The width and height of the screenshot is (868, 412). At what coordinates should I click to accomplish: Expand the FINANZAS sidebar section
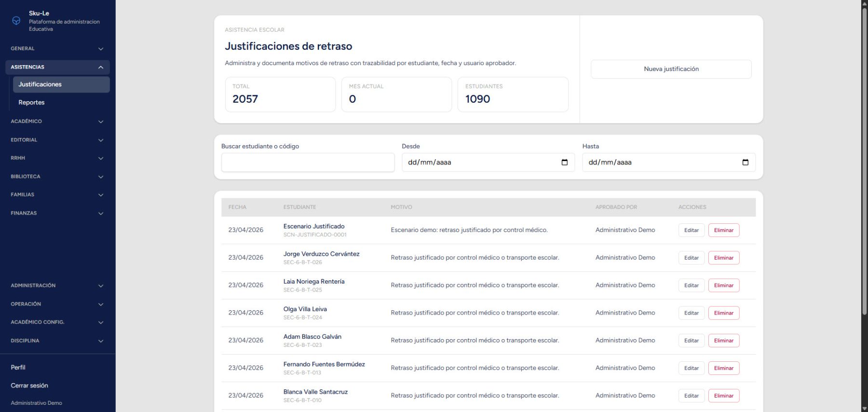[57, 213]
